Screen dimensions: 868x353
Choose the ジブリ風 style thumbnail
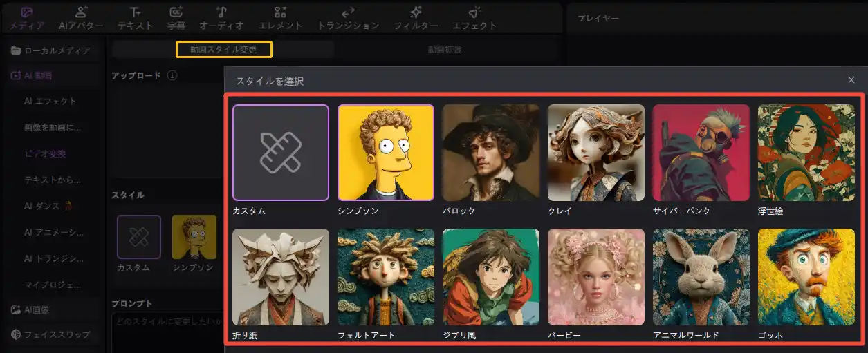491,277
